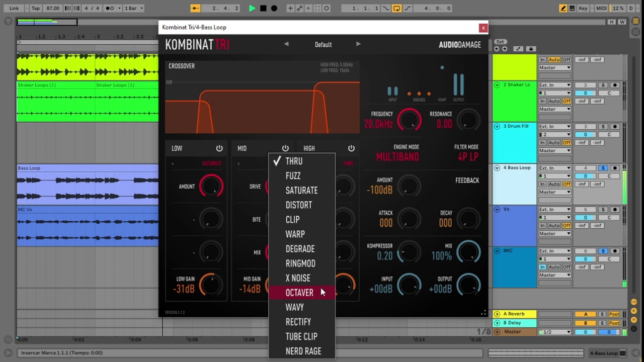Open the Master track 1/2 output dropdown
This screenshot has width=644, height=362.
[x=554, y=332]
